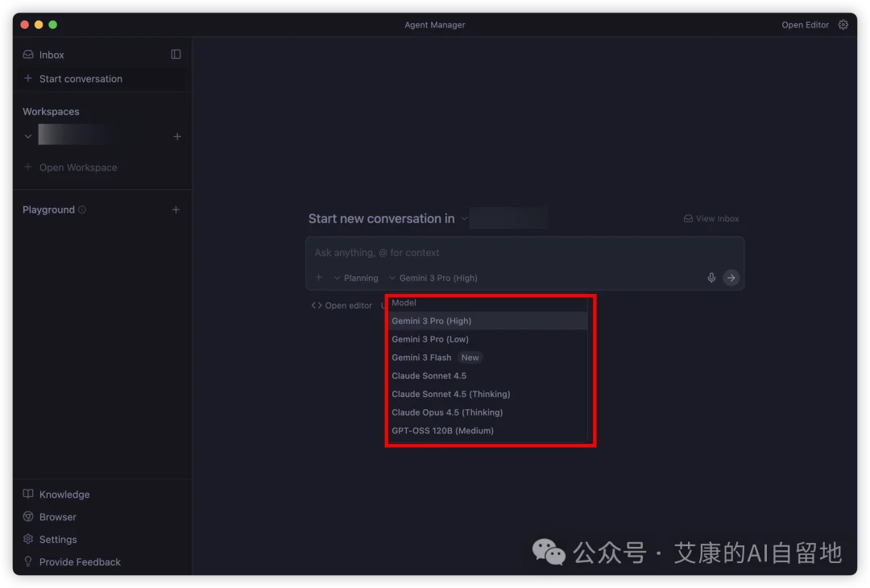Open the Inbox icon in the sidebar
Viewport: 870px width, 588px height.
point(27,54)
